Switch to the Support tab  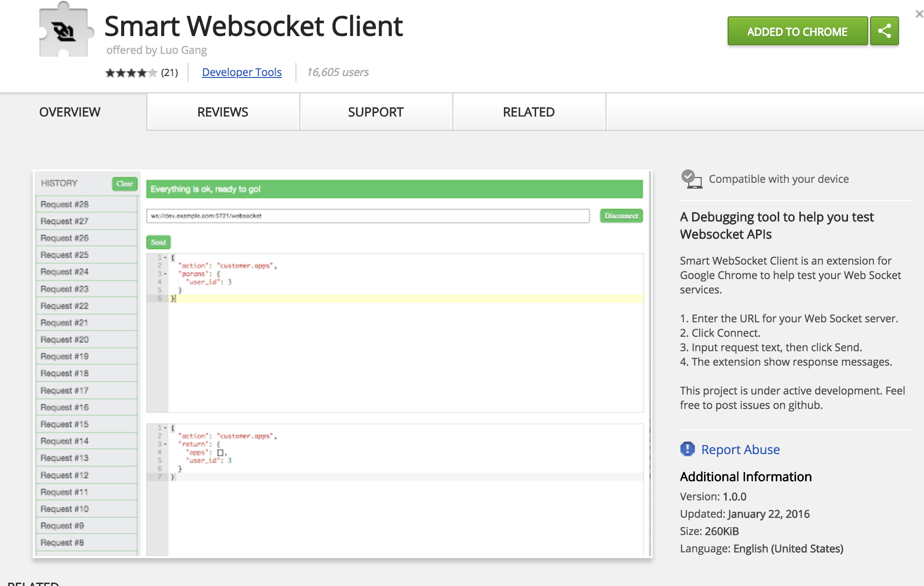tap(375, 112)
